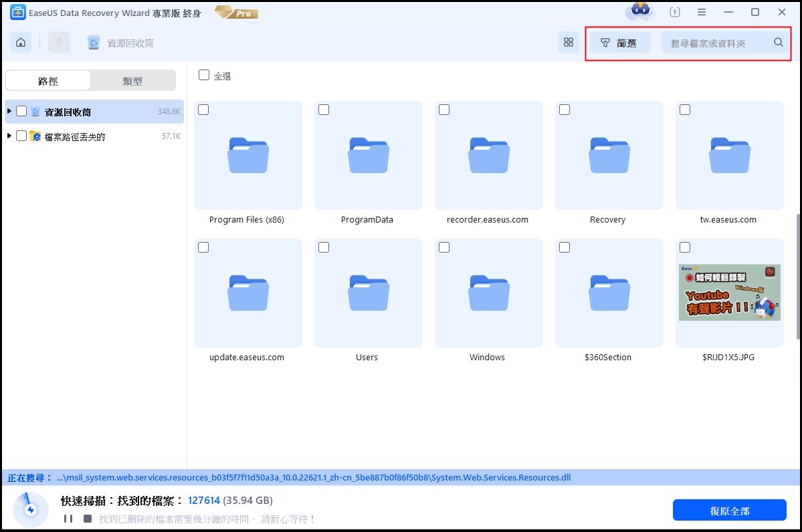The width and height of the screenshot is (802, 532).
Task: Tick the 資源回收筒 tree checkbox
Action: (21, 111)
